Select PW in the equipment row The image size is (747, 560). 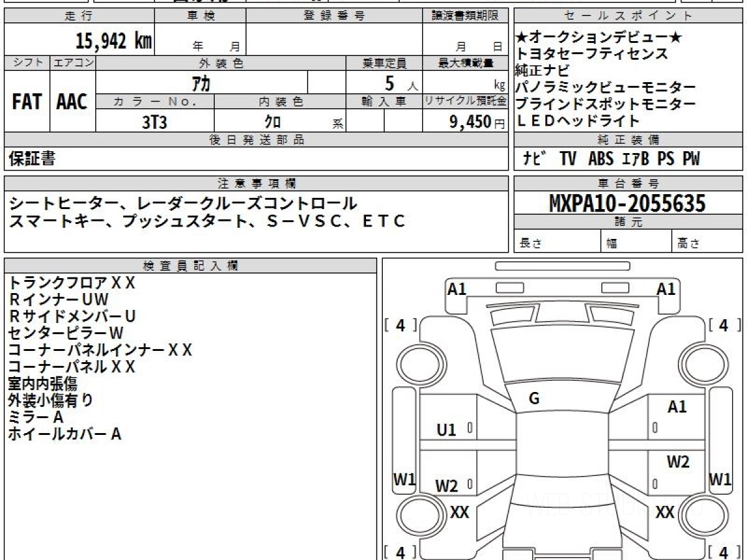point(691,159)
